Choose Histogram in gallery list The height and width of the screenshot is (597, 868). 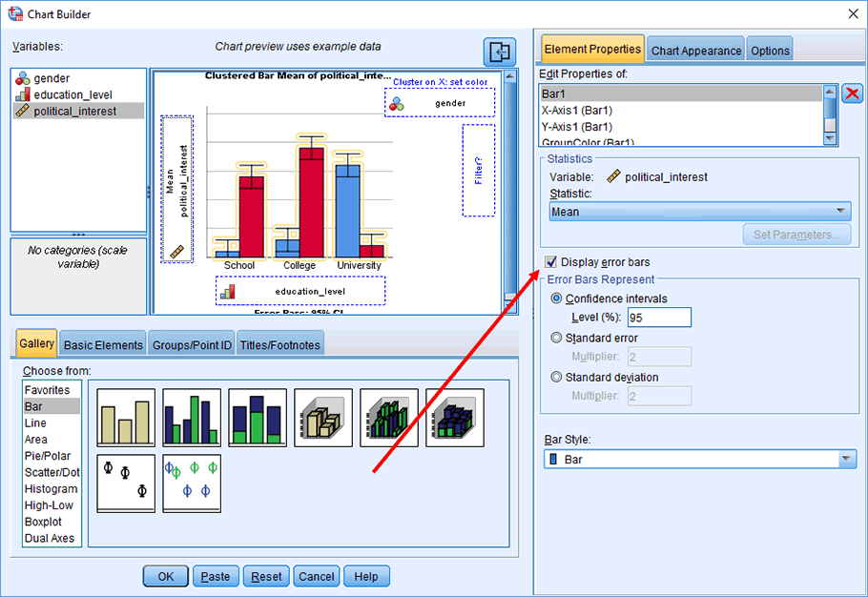click(x=52, y=489)
